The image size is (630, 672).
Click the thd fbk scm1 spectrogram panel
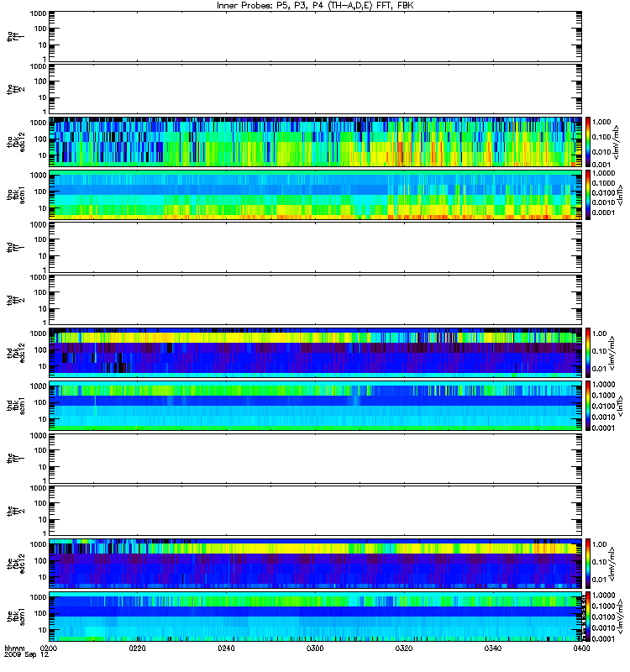click(316, 406)
